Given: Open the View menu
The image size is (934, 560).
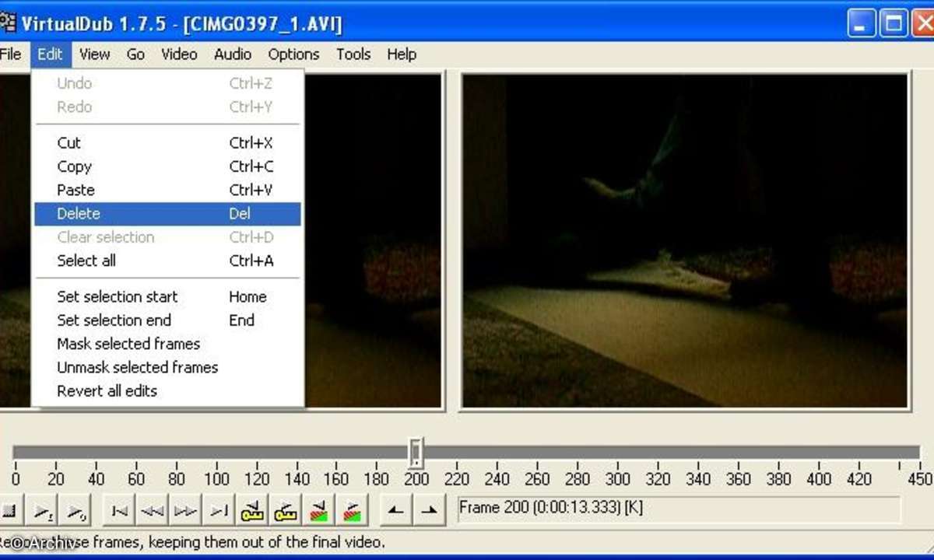Looking at the screenshot, I should click(x=94, y=54).
